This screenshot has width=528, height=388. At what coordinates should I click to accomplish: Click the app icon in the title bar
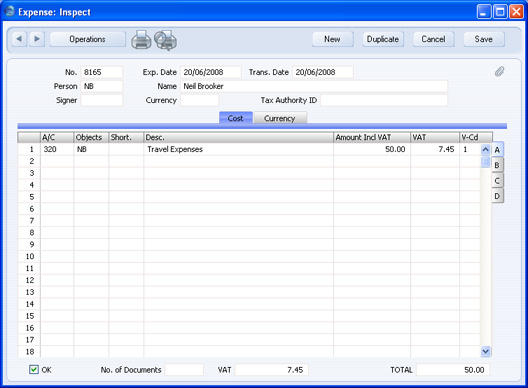tap(10, 11)
